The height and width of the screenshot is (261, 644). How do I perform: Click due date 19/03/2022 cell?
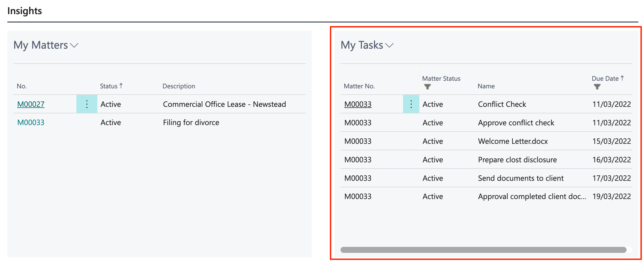pyautogui.click(x=612, y=196)
